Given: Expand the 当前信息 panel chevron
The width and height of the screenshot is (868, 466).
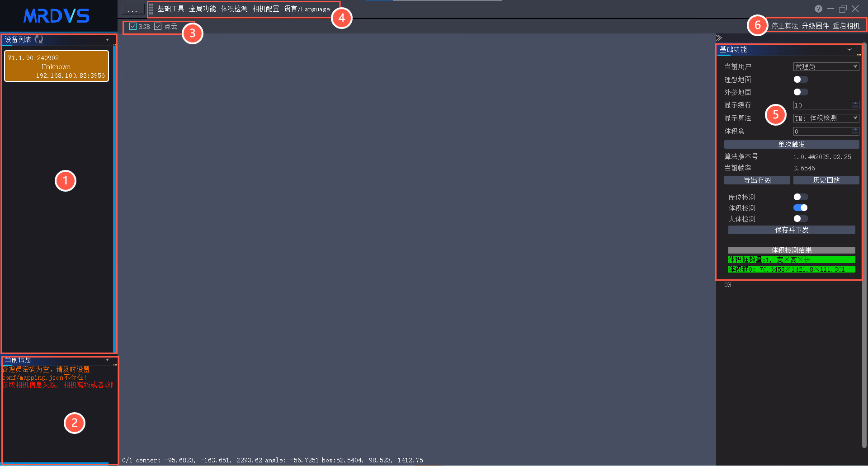Looking at the screenshot, I should (x=108, y=360).
